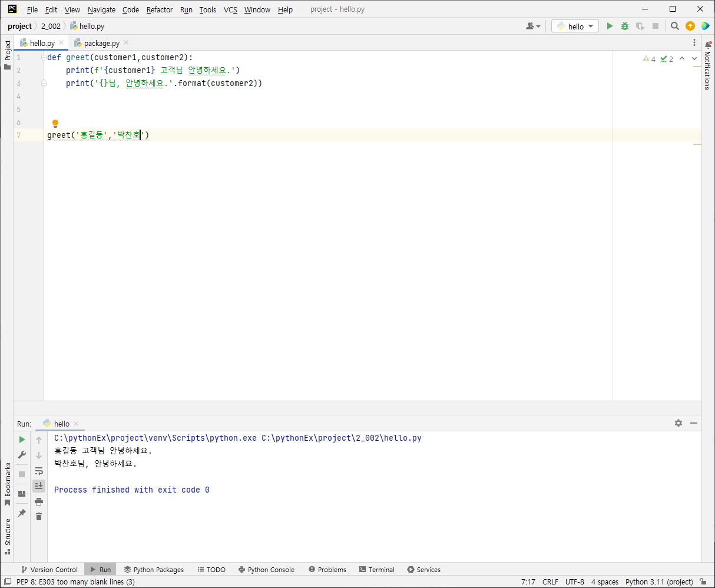Open the JetBrains Toolbox colorful icon

click(x=706, y=26)
